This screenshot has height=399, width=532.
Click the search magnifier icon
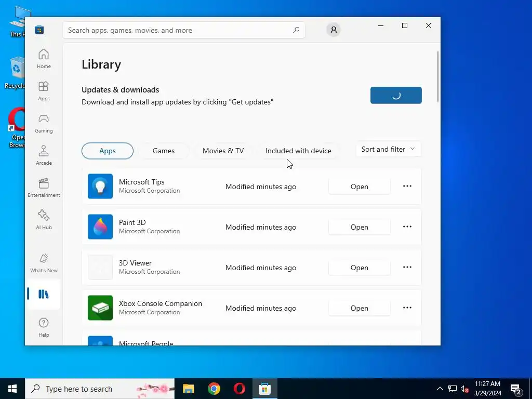click(296, 30)
